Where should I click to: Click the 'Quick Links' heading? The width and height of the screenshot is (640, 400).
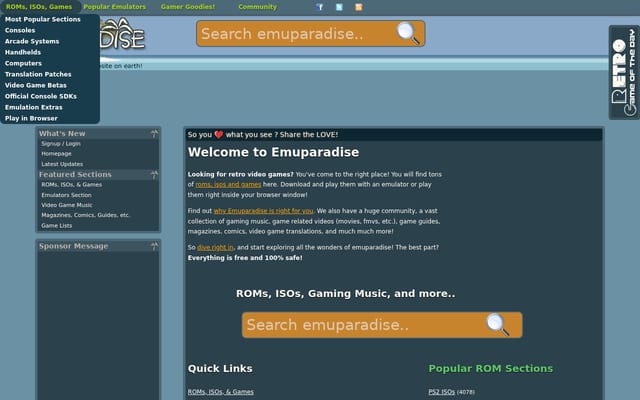point(220,369)
